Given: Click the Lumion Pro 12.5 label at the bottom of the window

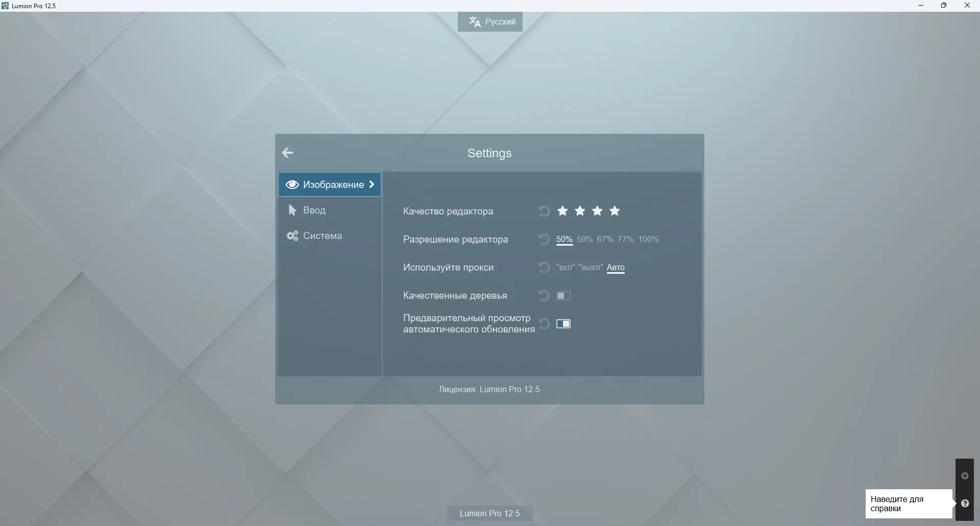Looking at the screenshot, I should click(489, 513).
